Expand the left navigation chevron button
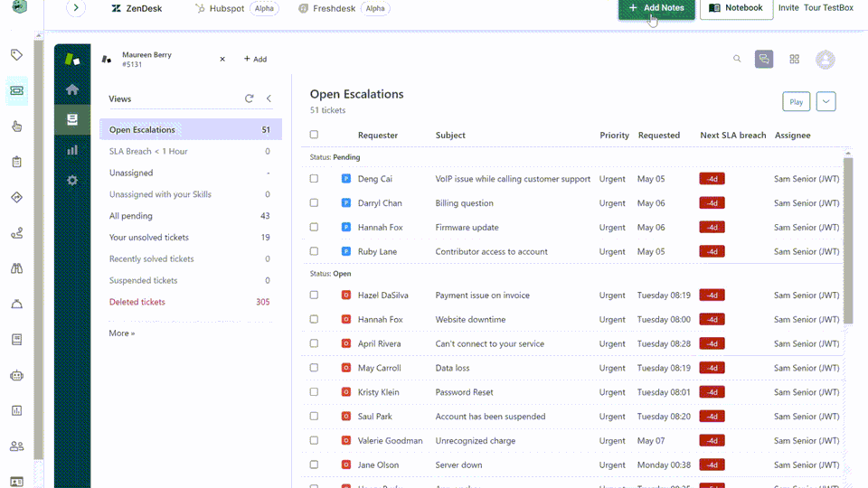 pos(76,8)
